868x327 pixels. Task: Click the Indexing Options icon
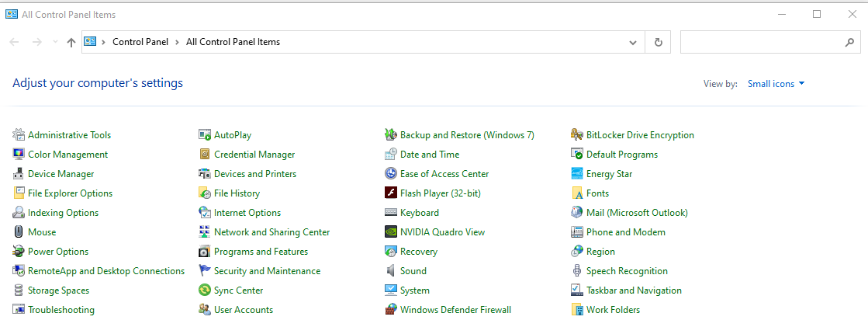click(19, 212)
